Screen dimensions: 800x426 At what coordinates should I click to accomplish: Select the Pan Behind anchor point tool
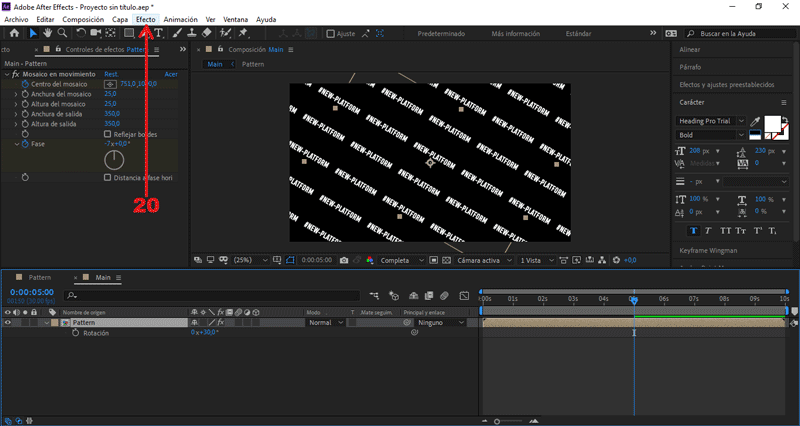coord(110,33)
